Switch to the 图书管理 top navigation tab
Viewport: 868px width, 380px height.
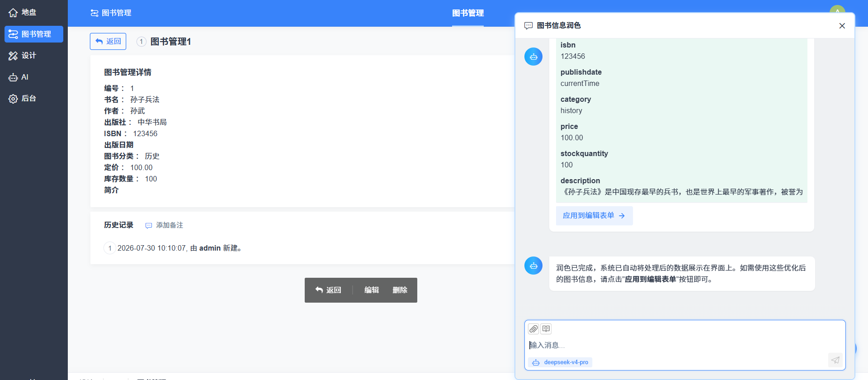(x=468, y=13)
